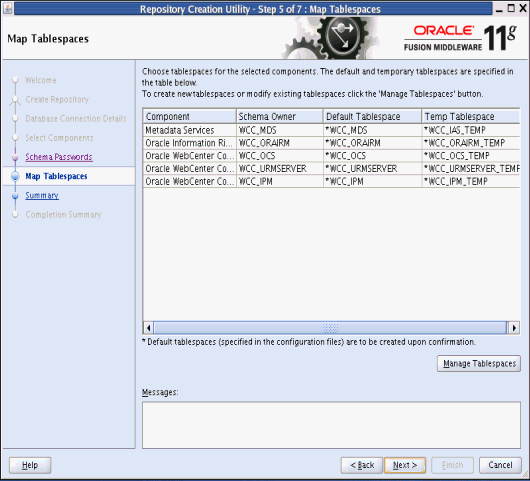This screenshot has height=481, width=530.
Task: Click the Oracle Fusion Middleware 11g logo
Action: click(x=460, y=38)
